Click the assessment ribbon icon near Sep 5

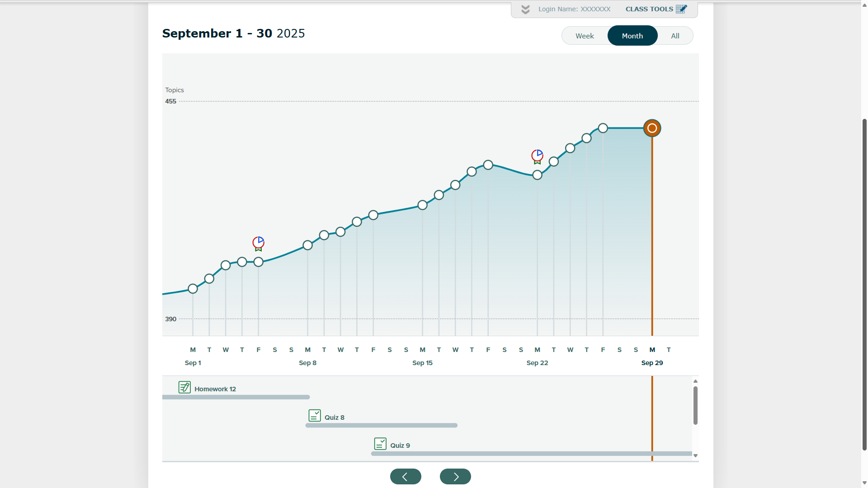[258, 244]
